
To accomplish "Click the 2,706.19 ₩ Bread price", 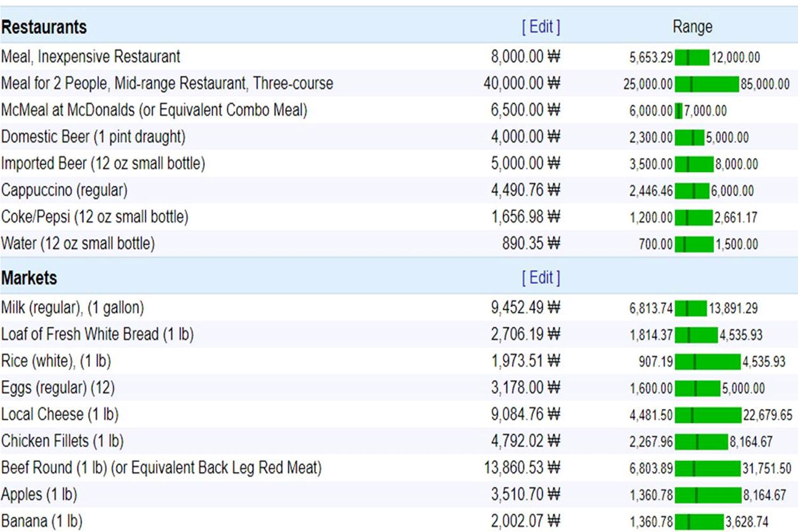I will coord(526,334).
